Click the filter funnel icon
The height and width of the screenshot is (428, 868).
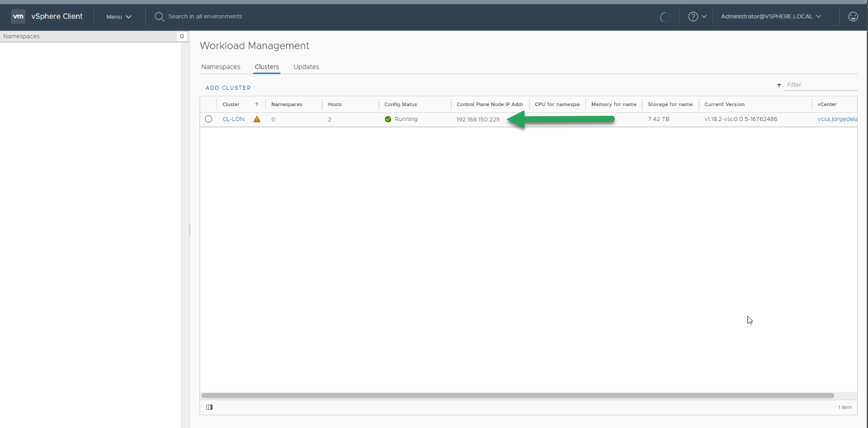point(779,86)
